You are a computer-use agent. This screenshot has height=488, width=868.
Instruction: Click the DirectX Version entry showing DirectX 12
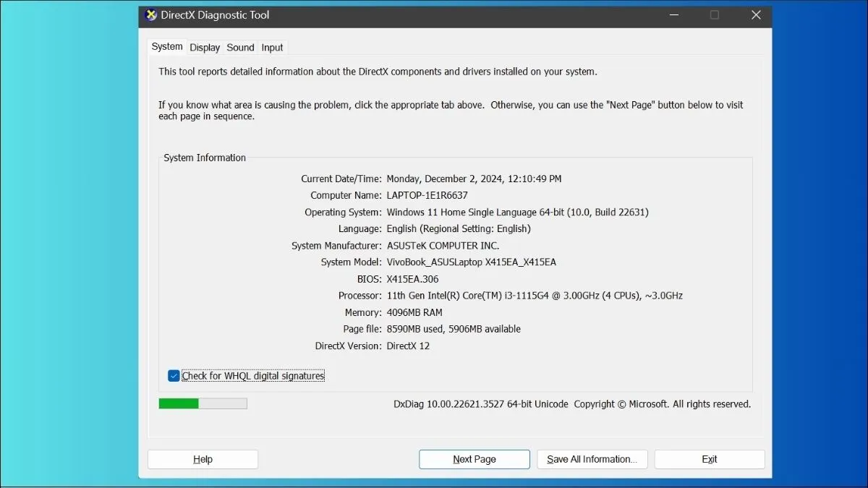point(407,346)
